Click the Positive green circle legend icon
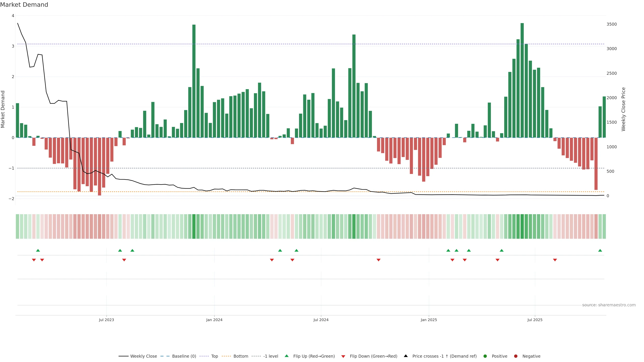This screenshot has height=362, width=644. [x=485, y=356]
